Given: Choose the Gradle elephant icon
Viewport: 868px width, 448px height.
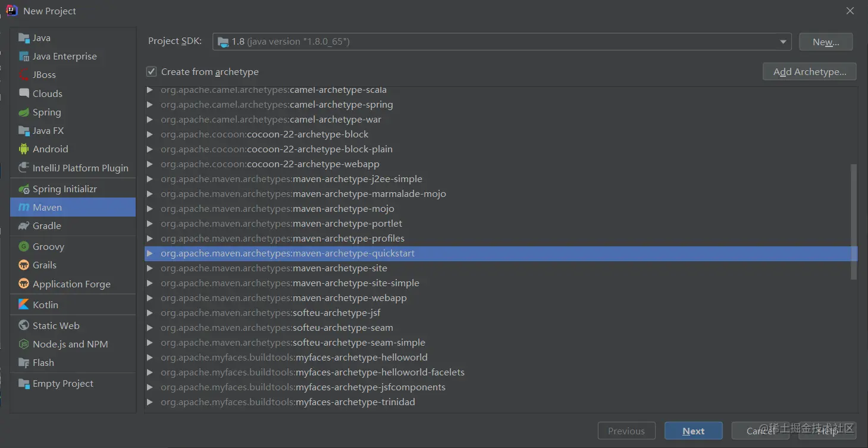Looking at the screenshot, I should point(24,225).
